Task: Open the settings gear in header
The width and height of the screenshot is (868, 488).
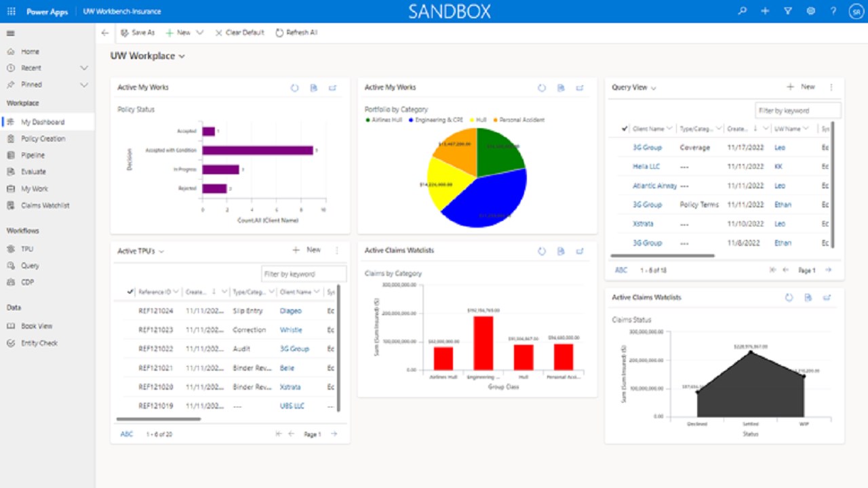Action: click(x=810, y=12)
